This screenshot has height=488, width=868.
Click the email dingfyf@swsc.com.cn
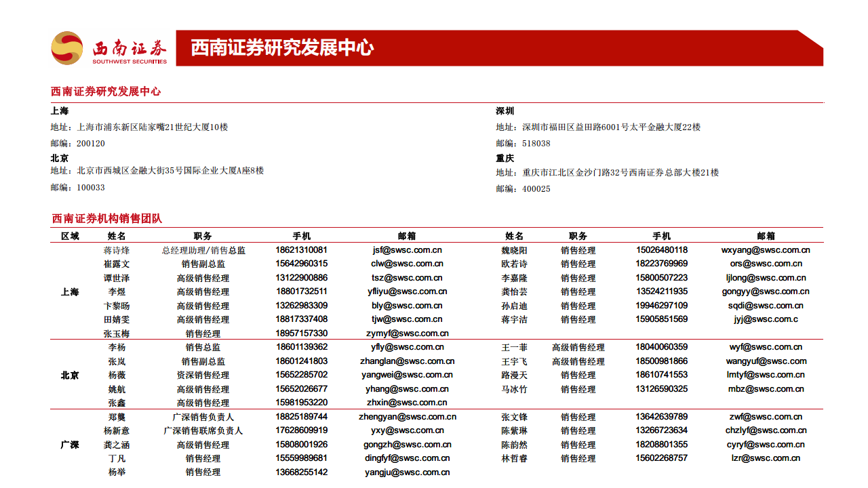coord(407,458)
